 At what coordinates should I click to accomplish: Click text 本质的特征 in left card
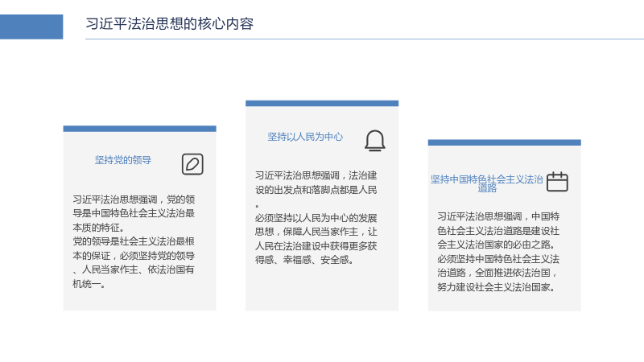click(x=98, y=228)
